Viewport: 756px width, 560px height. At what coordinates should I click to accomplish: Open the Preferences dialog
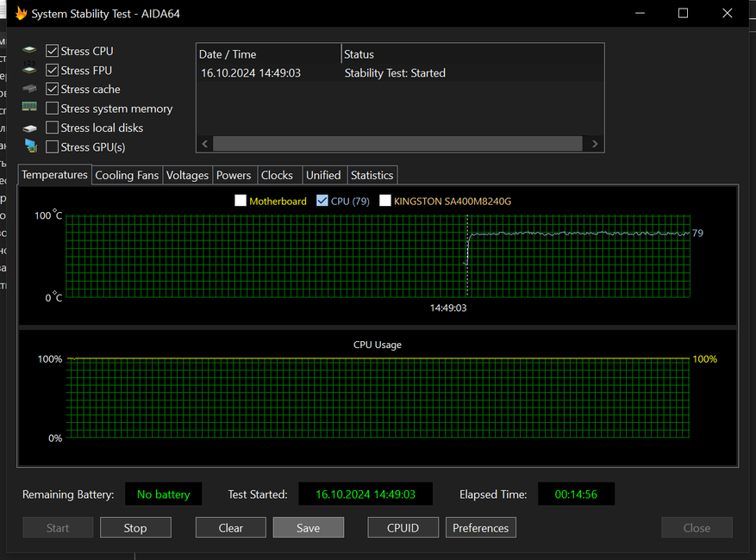pos(480,528)
